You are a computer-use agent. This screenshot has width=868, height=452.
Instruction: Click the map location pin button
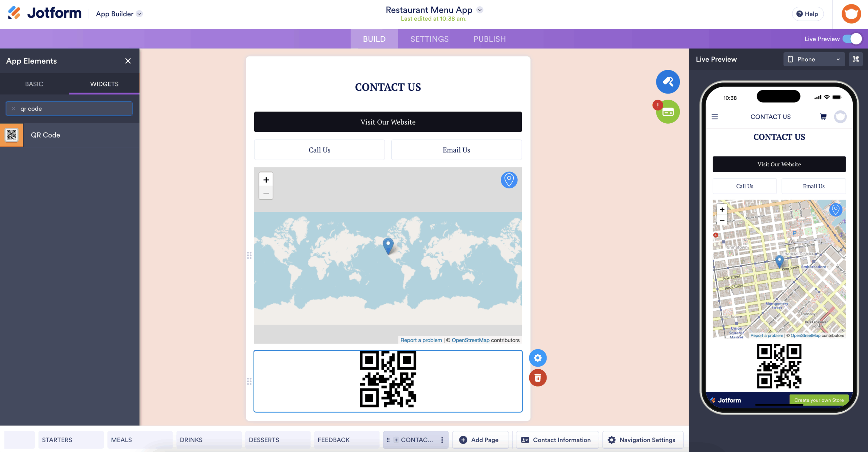click(x=509, y=180)
